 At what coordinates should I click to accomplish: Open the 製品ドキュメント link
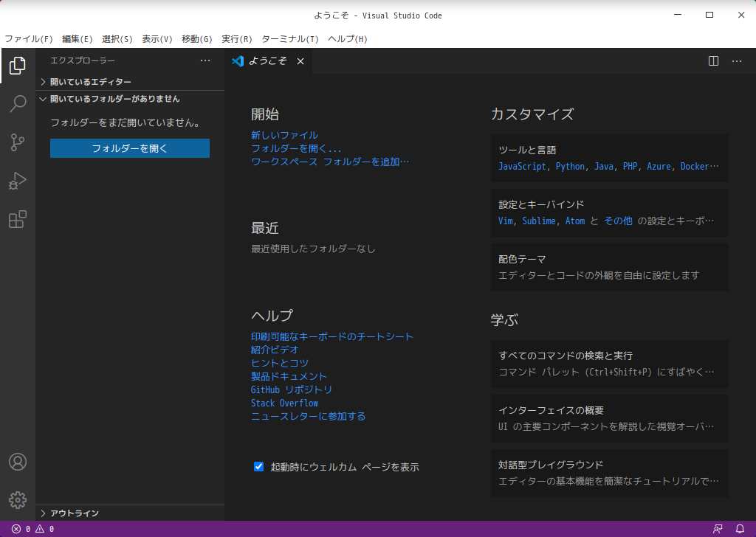[x=289, y=377]
